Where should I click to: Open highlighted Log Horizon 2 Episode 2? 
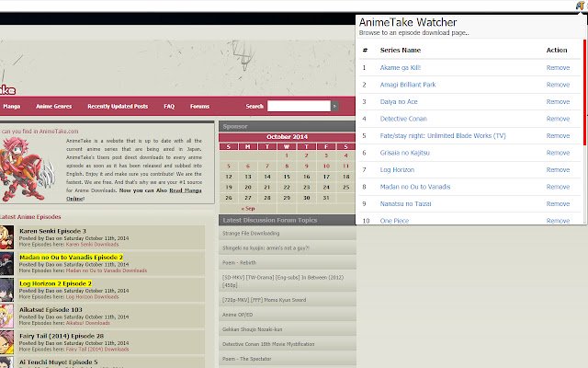tap(55, 283)
